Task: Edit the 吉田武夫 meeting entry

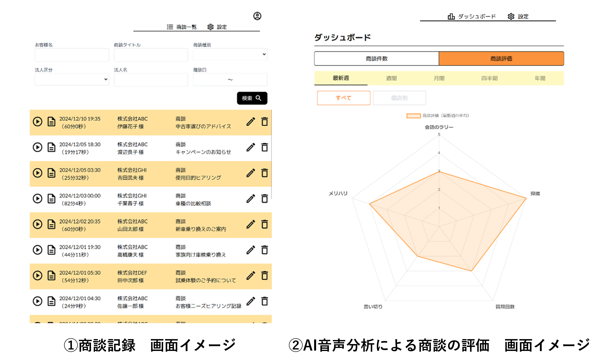Action: click(x=251, y=173)
